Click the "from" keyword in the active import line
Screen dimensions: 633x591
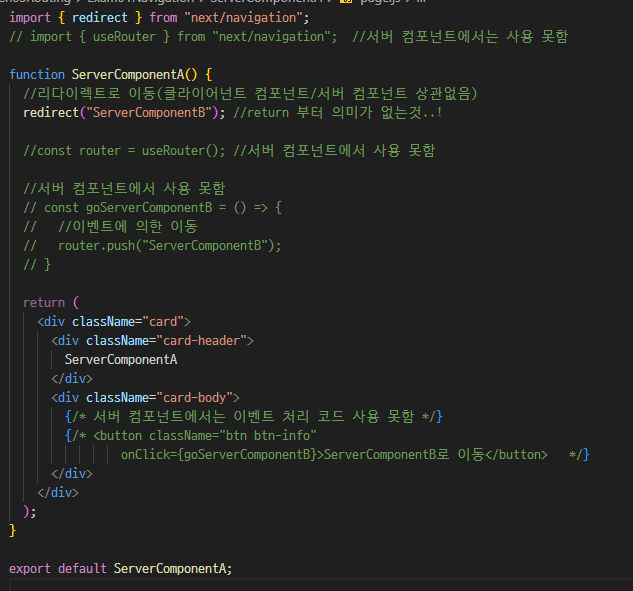click(x=163, y=18)
